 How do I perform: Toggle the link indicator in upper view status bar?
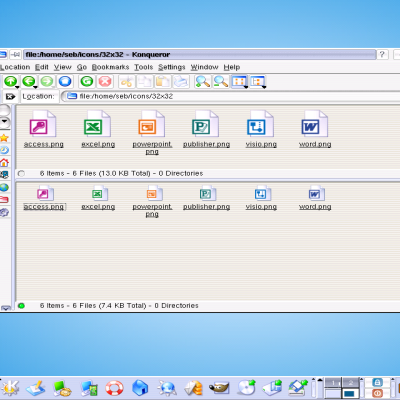tap(21, 173)
